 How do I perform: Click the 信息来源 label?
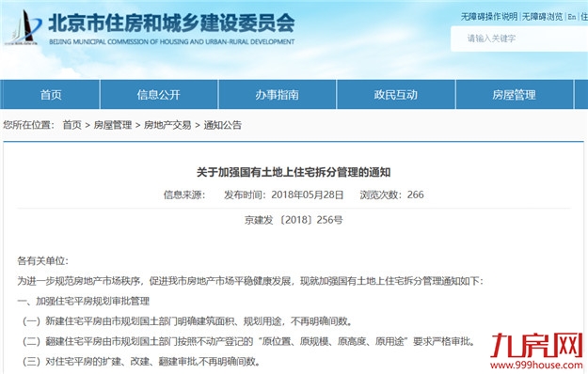coord(184,195)
